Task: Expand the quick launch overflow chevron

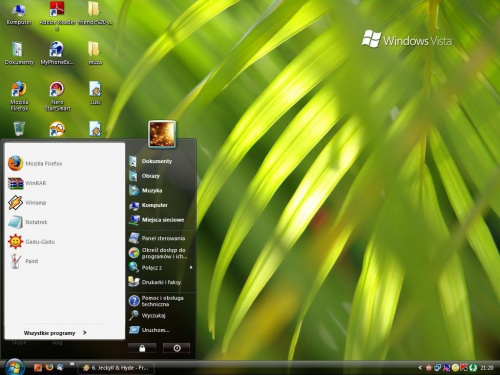Action: coord(71,364)
